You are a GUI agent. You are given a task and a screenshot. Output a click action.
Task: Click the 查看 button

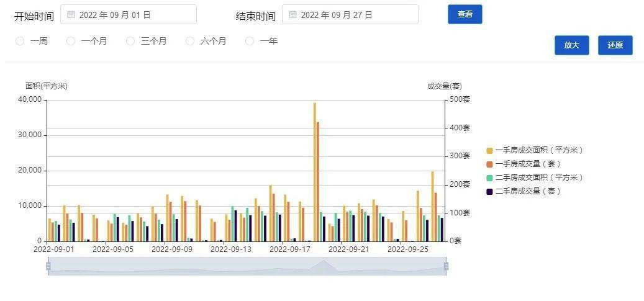(465, 14)
